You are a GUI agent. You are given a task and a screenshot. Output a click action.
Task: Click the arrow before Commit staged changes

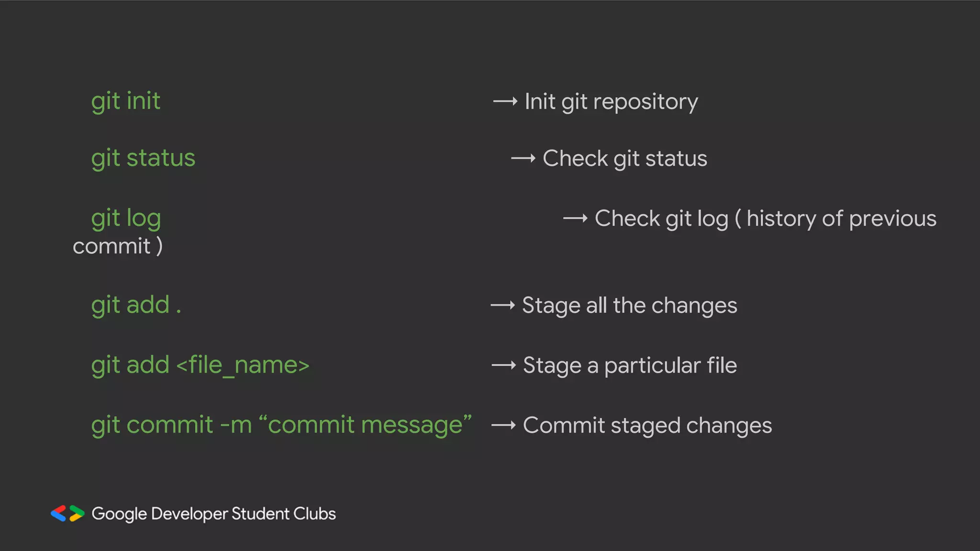point(504,425)
